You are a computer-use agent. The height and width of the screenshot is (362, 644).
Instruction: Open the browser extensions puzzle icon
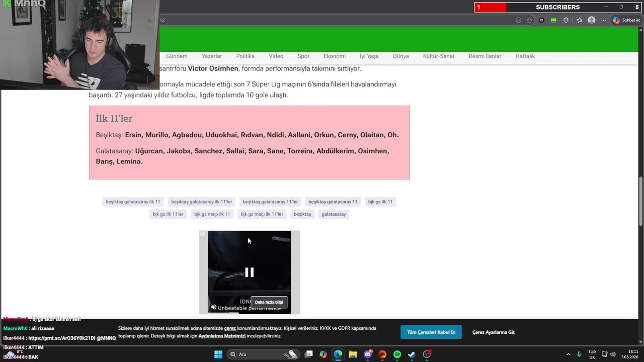click(x=566, y=20)
